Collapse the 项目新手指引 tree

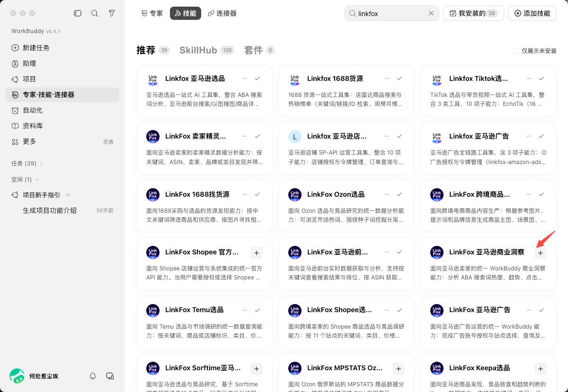[x=68, y=195]
